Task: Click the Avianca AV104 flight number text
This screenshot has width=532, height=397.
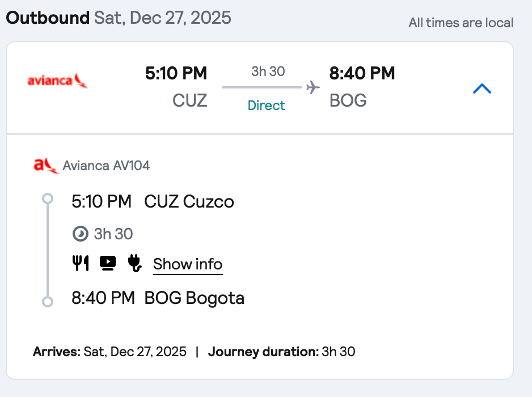Action: 106,166
